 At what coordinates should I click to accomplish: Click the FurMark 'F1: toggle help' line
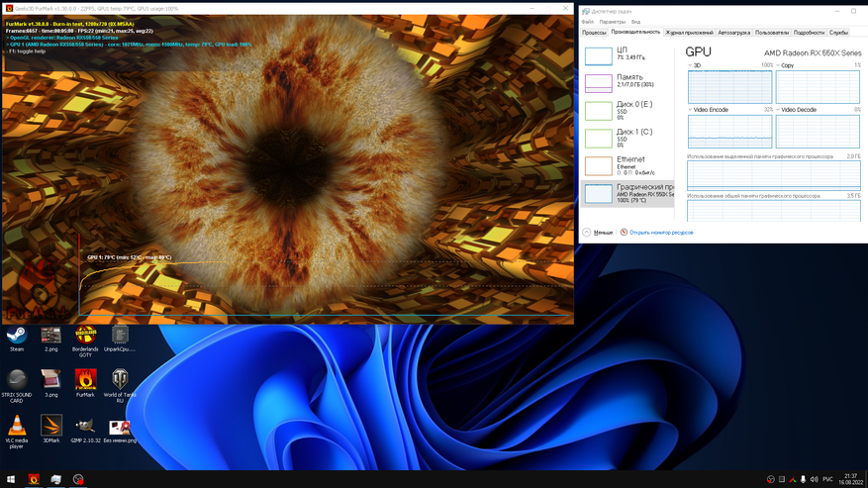click(x=26, y=51)
